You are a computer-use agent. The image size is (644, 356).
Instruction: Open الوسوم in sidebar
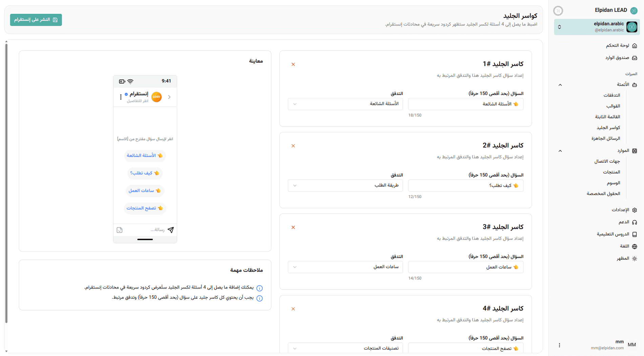click(613, 183)
